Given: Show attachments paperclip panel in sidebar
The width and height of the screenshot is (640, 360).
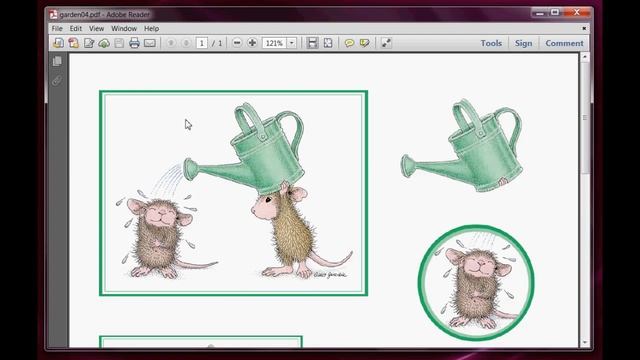Looking at the screenshot, I should coord(57,80).
